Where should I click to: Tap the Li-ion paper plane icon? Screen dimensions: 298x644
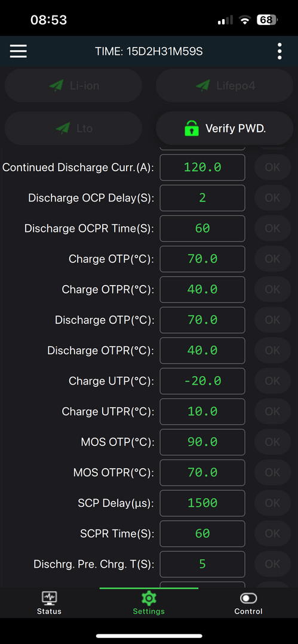[x=56, y=85]
